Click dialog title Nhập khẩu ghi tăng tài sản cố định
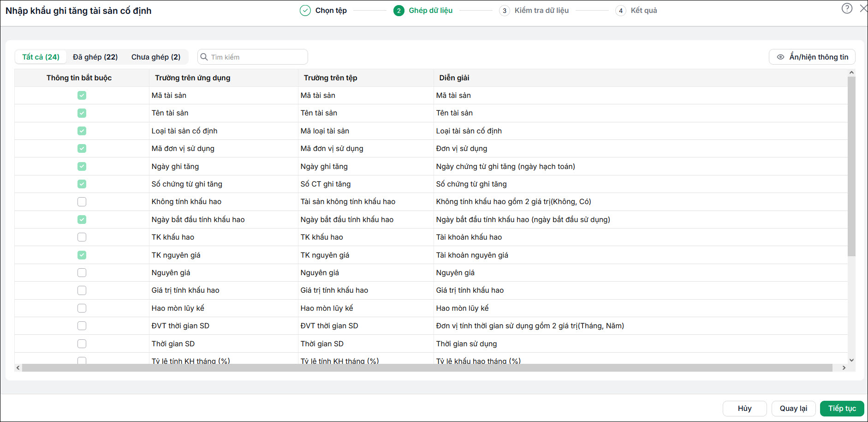868x422 pixels. point(78,11)
